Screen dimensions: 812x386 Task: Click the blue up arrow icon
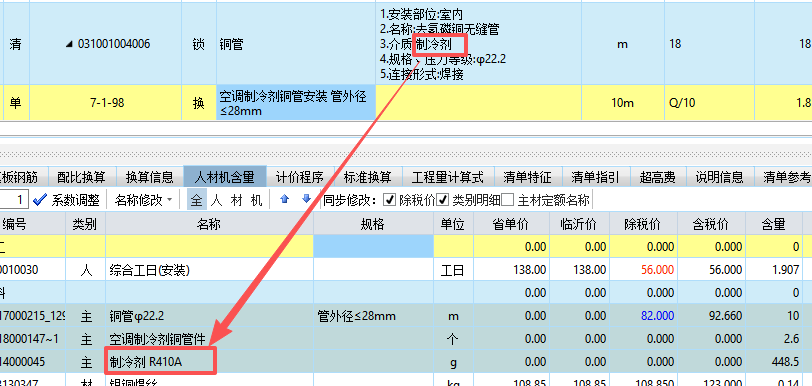click(x=284, y=199)
